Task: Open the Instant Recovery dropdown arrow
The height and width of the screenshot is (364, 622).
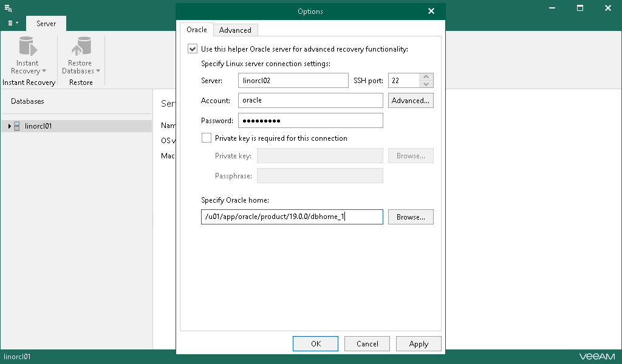Action: click(44, 72)
